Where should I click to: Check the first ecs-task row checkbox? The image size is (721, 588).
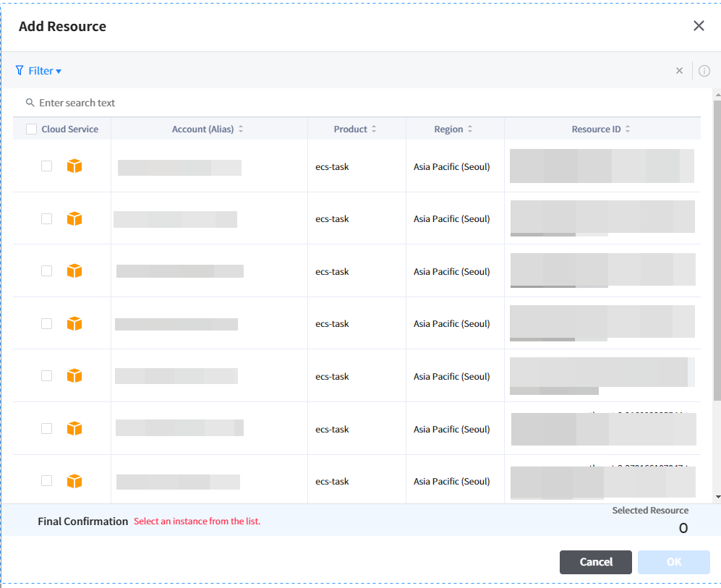[47, 166]
